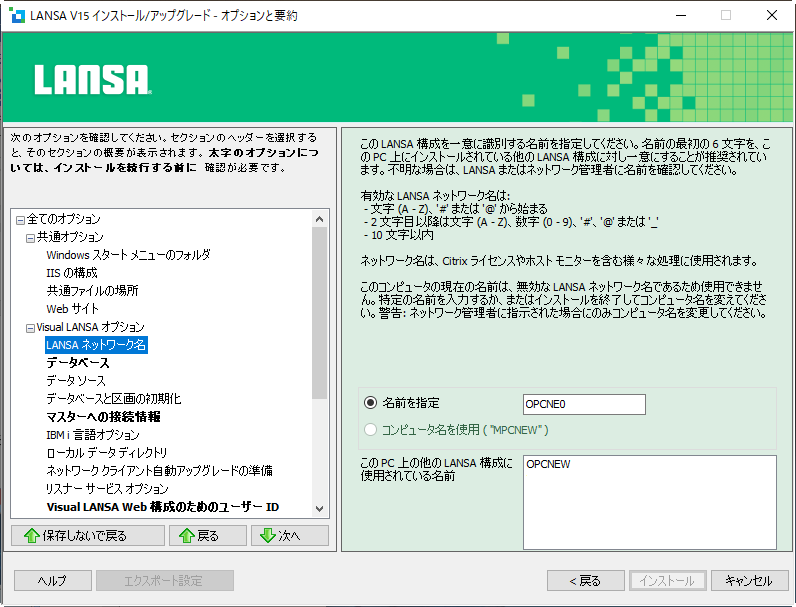Select LANSA ネットワーク名 tree item

[96, 345]
